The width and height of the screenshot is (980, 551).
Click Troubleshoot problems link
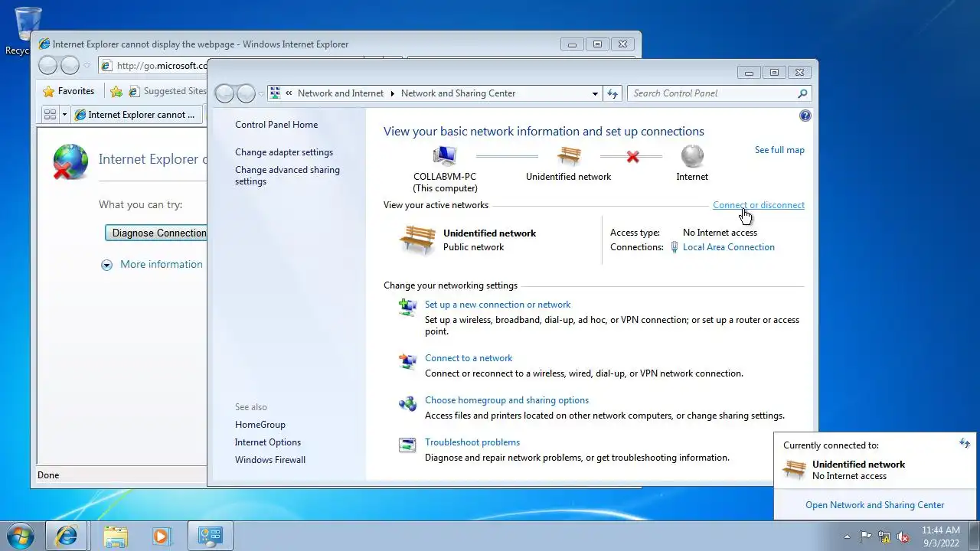[x=472, y=442]
